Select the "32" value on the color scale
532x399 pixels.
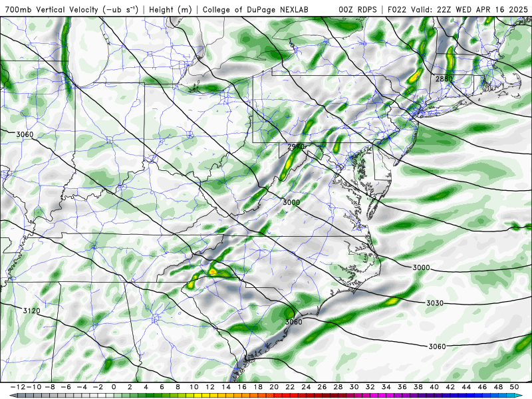coord(370,387)
